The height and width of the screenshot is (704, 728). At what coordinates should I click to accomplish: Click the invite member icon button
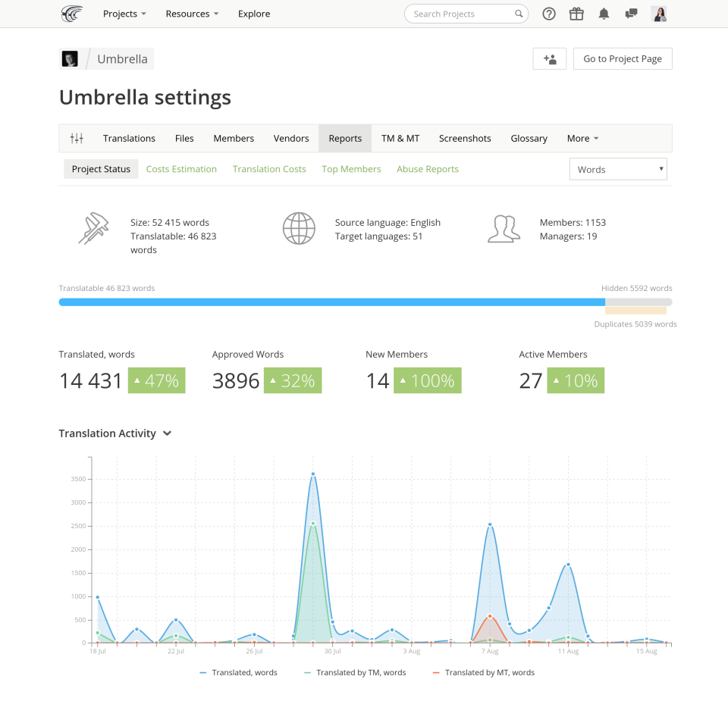(549, 59)
